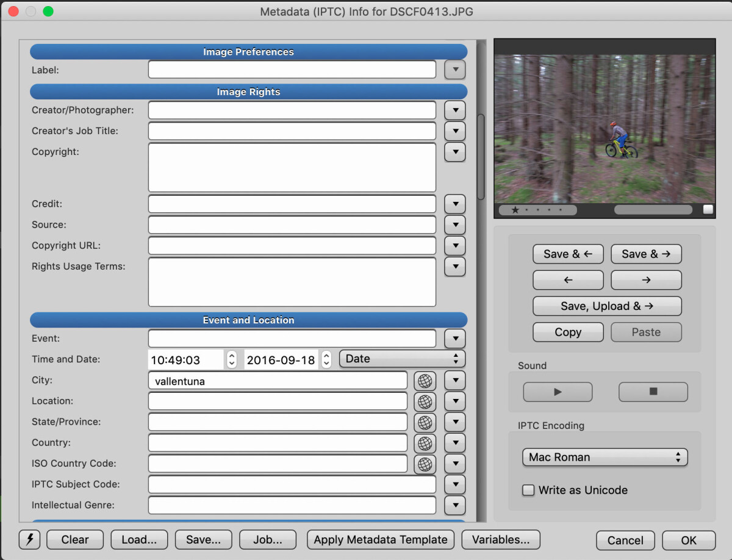Open ISO Country Code dropdown arrow
732x560 pixels.
[x=455, y=464]
